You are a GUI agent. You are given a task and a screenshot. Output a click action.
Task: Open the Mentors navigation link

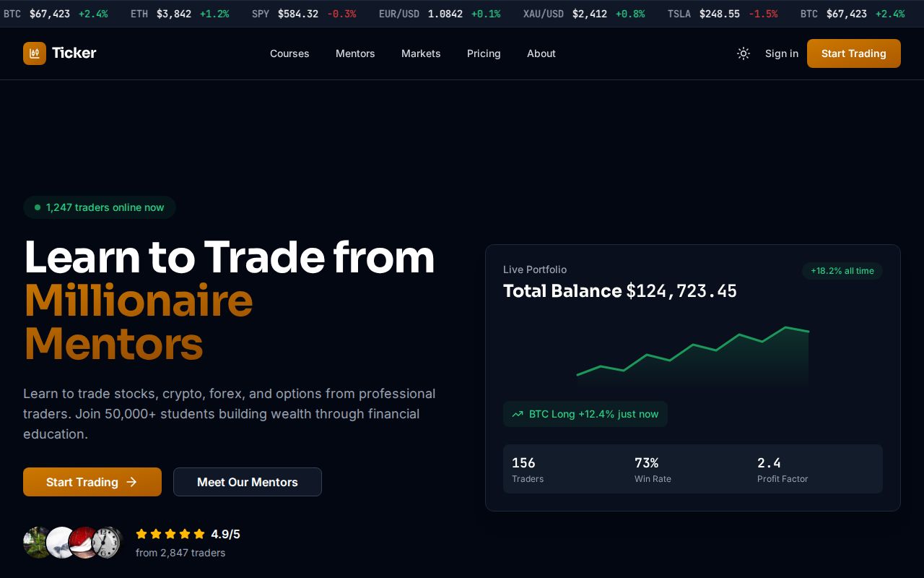pyautogui.click(x=355, y=53)
